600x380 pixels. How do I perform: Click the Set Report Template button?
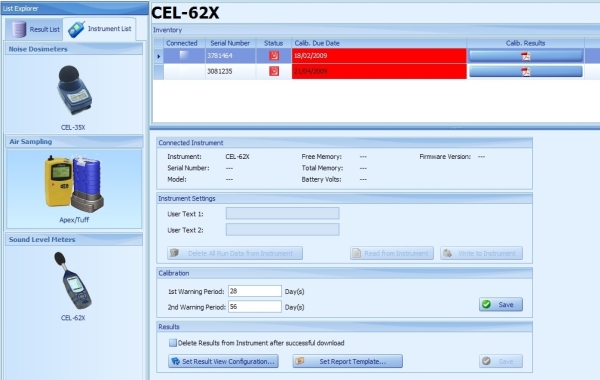347,361
